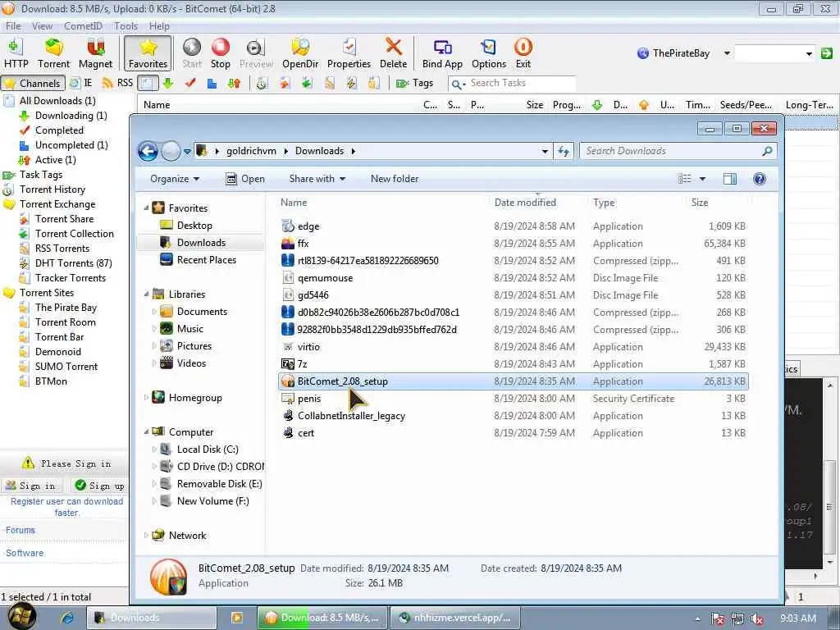Open the CometID menu

83,25
